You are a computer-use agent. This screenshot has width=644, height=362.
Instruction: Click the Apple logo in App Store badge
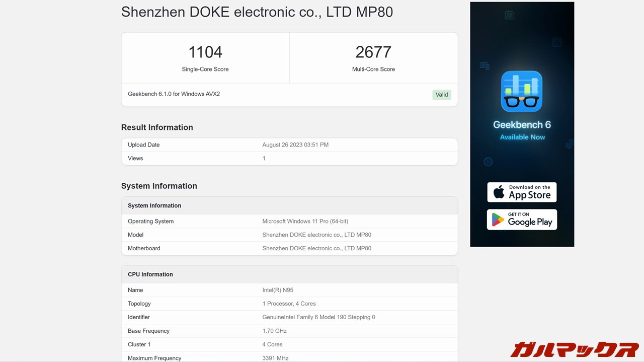tap(499, 192)
